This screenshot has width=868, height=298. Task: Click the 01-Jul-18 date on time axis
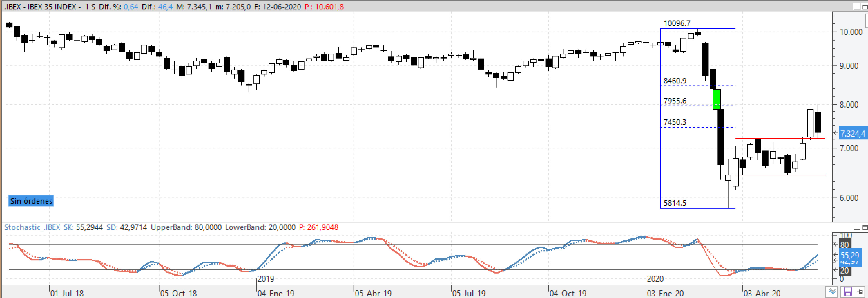(67, 293)
